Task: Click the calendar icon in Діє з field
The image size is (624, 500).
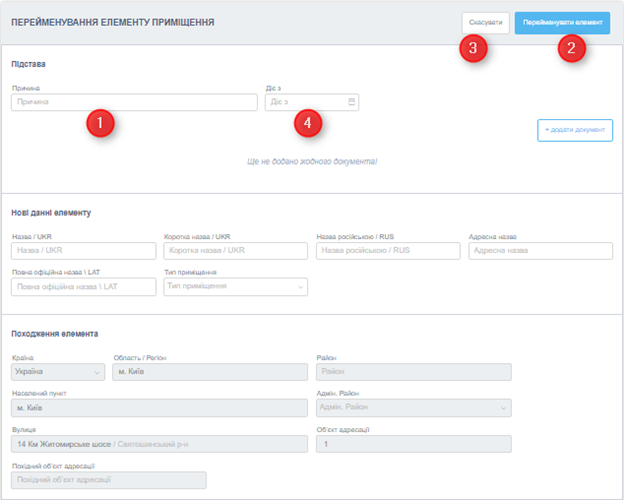Action: pyautogui.click(x=351, y=102)
